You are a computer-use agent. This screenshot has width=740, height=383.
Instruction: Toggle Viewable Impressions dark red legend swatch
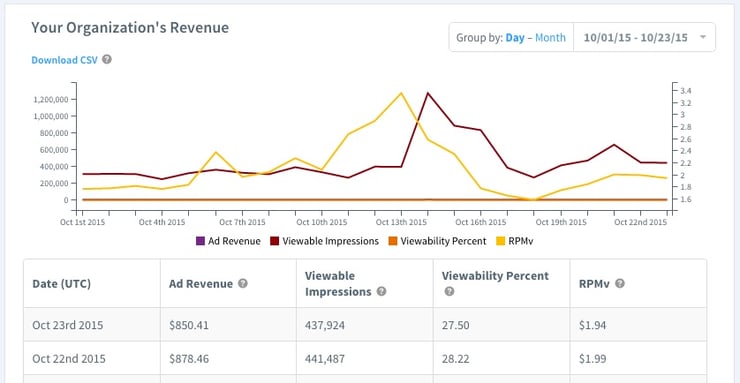click(275, 241)
